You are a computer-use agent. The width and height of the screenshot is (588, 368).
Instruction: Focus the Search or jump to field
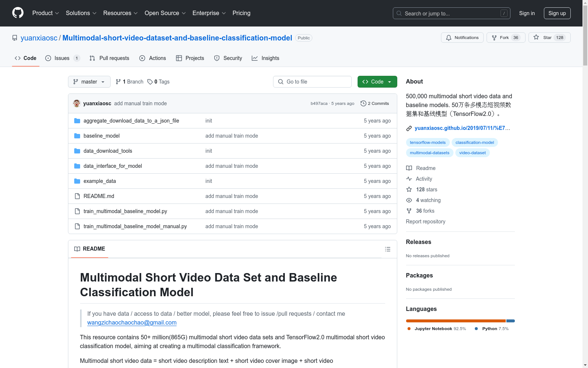tap(452, 13)
